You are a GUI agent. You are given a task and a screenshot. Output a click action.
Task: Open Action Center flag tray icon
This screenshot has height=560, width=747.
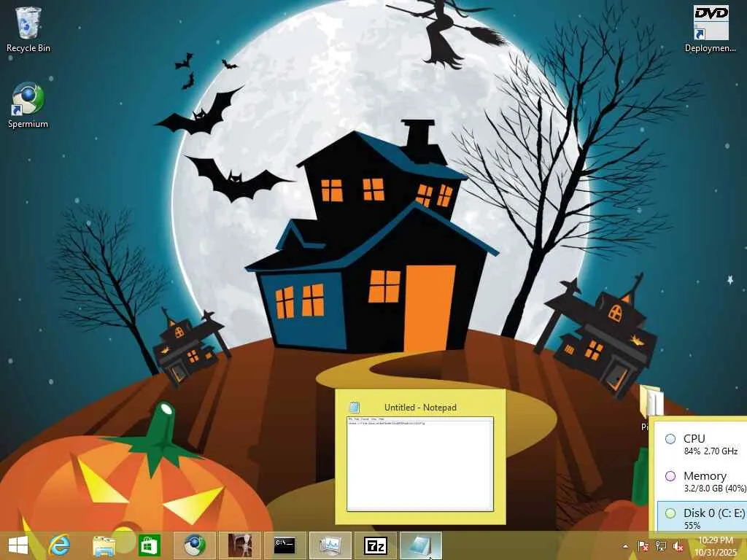643,546
